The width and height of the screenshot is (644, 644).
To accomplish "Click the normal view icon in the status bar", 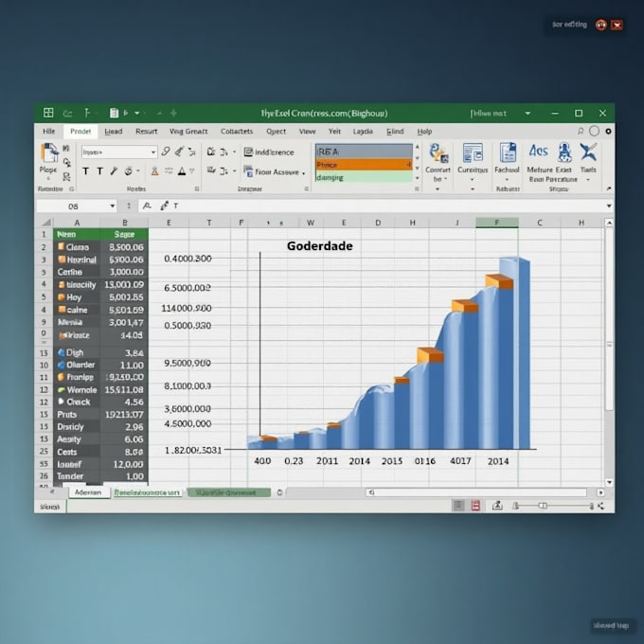I will [458, 506].
